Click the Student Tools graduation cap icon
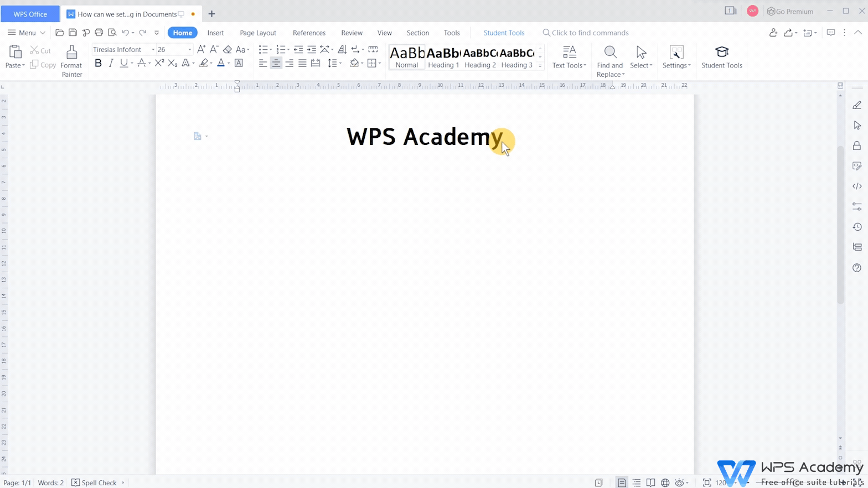Image resolution: width=868 pixels, height=488 pixels. click(x=722, y=52)
